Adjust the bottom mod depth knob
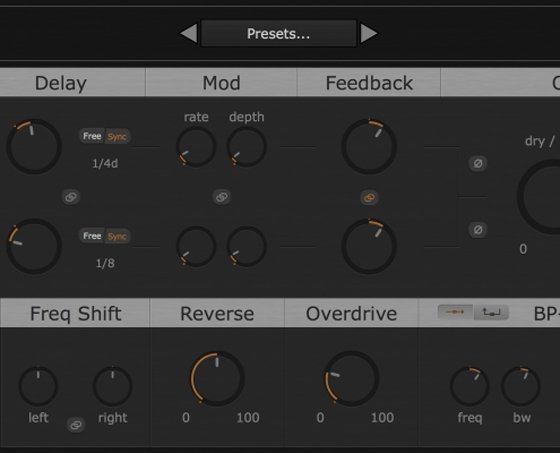Screen dimensions: 560x453 coord(246,247)
